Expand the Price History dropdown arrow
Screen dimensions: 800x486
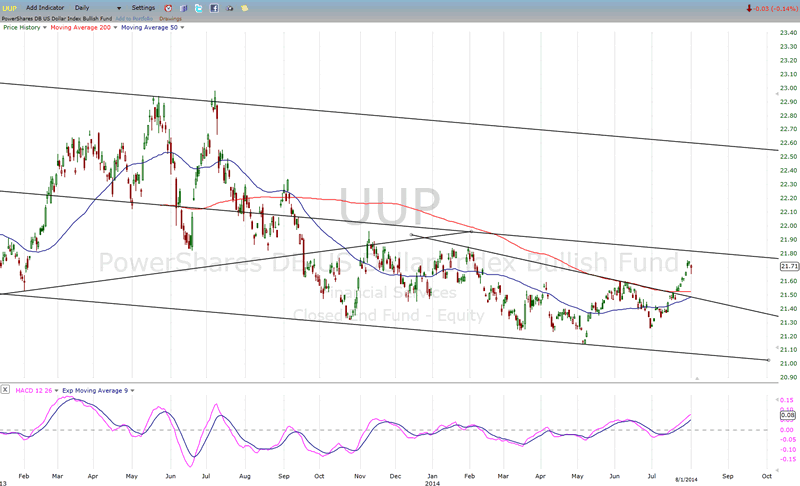click(45, 28)
